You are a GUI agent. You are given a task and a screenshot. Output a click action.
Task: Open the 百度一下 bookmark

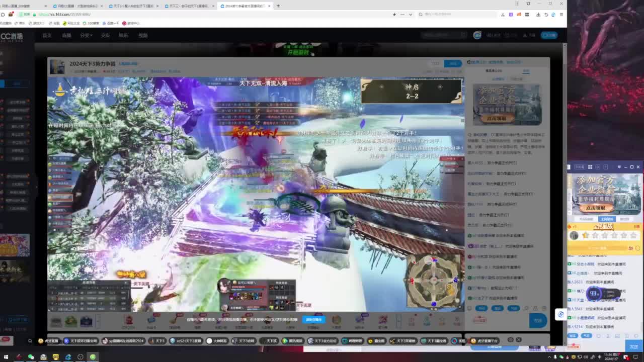(x=111, y=23)
